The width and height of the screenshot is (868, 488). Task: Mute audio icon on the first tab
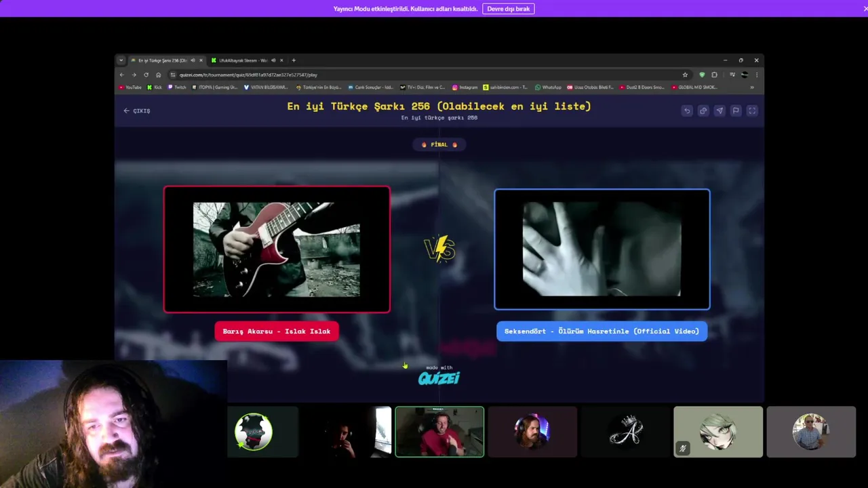pyautogui.click(x=193, y=60)
